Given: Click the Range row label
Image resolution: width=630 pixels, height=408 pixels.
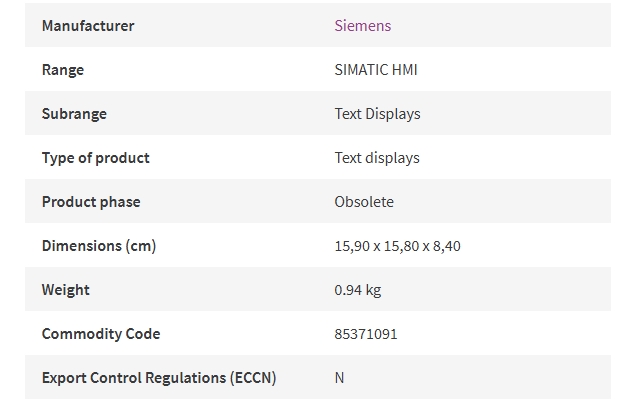Looking at the screenshot, I should pyautogui.click(x=63, y=70).
